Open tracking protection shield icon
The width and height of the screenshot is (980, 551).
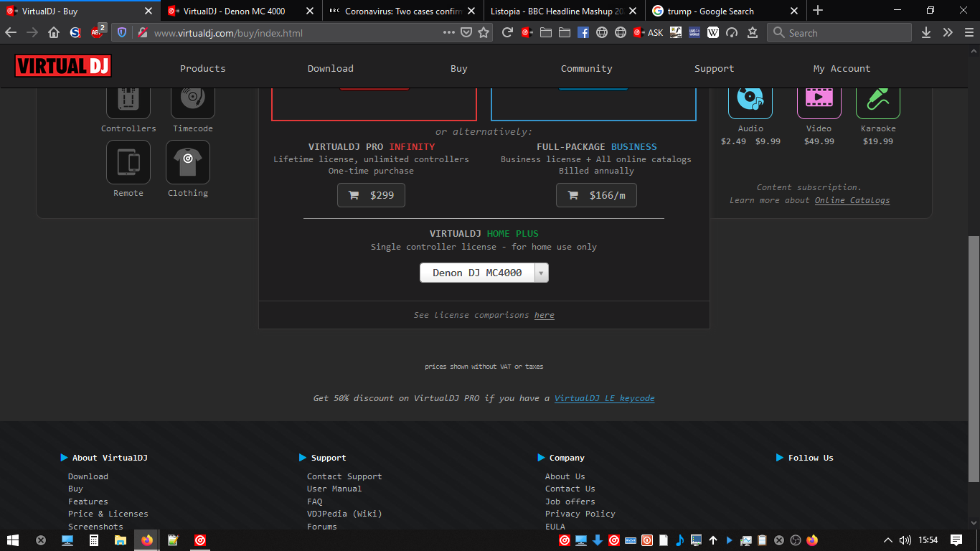[x=121, y=32]
